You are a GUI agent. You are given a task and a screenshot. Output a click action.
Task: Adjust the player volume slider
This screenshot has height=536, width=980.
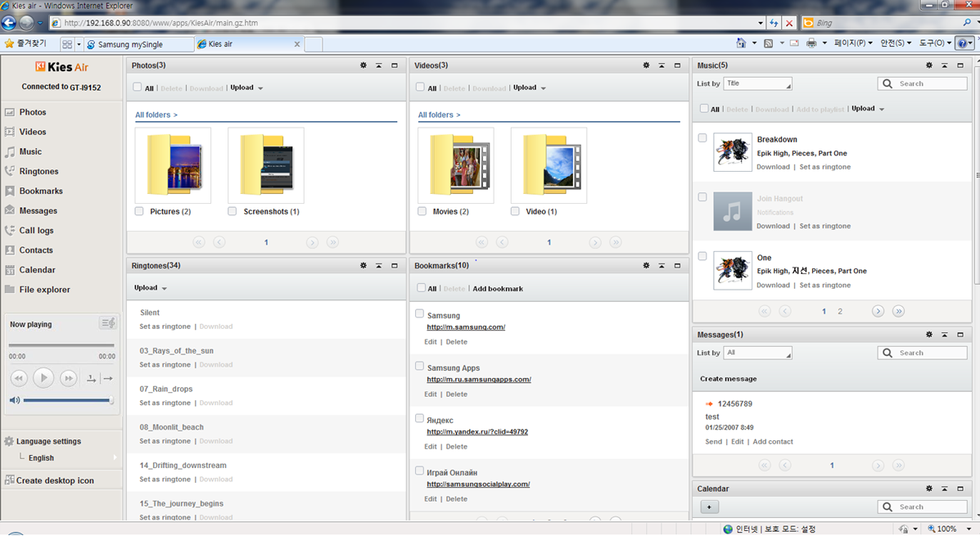pos(67,400)
